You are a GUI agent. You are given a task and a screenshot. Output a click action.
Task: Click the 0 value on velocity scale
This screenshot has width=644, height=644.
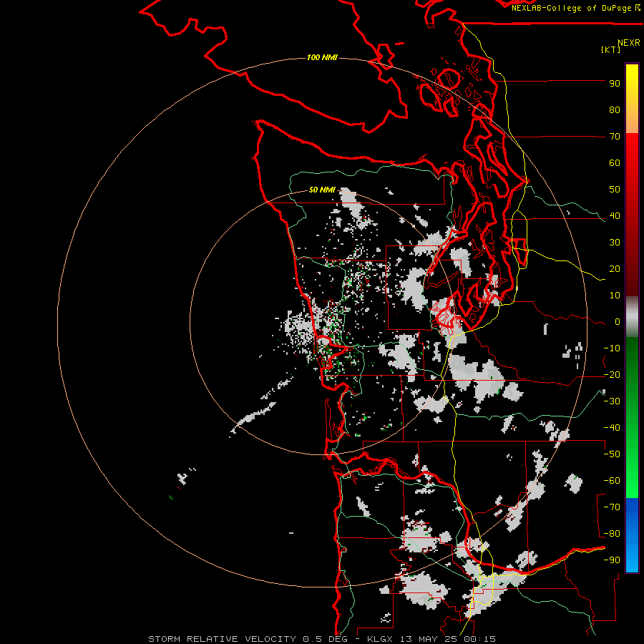(618, 322)
